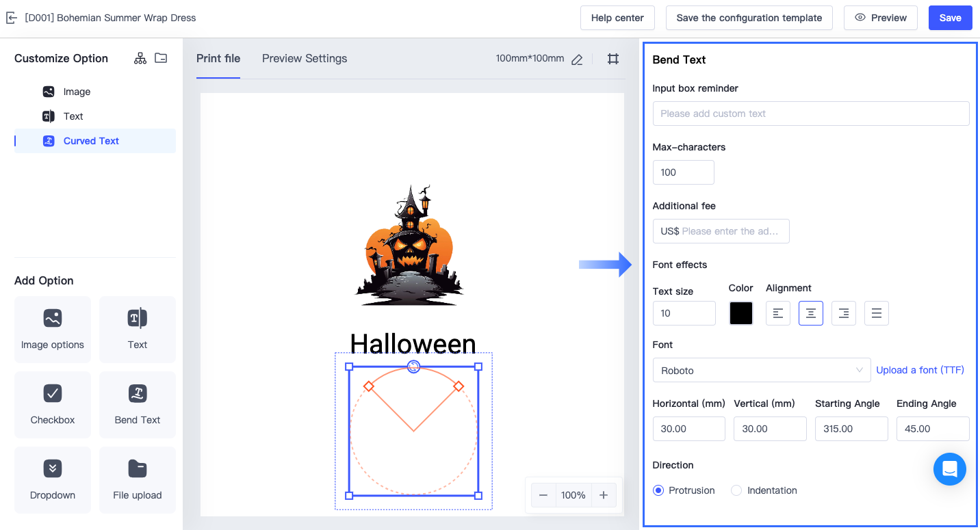Add a Checkbox option
The height and width of the screenshot is (530, 980).
click(x=52, y=405)
